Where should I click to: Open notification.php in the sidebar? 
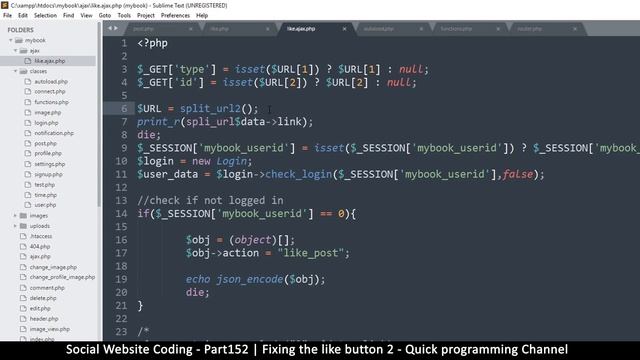tap(54, 133)
